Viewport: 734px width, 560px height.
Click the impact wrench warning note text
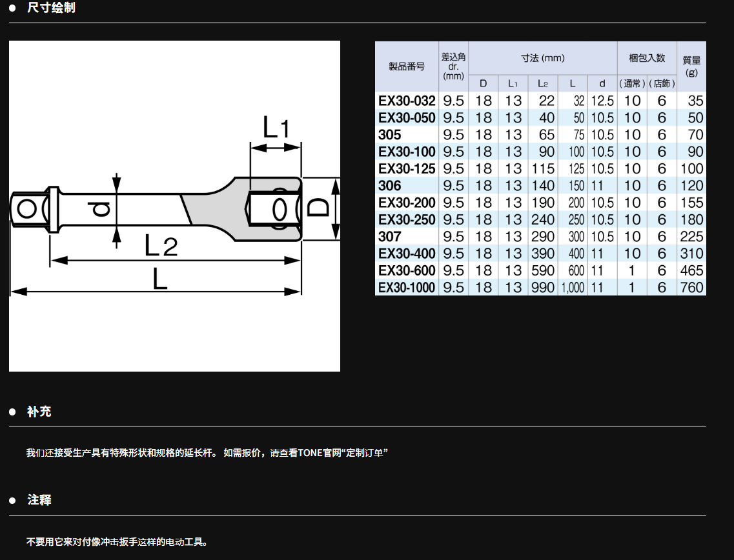click(117, 542)
